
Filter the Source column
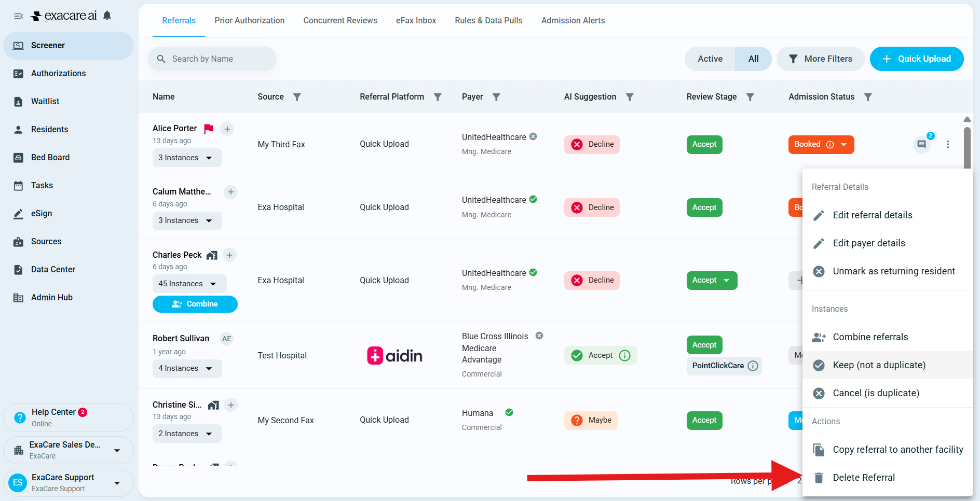point(297,97)
